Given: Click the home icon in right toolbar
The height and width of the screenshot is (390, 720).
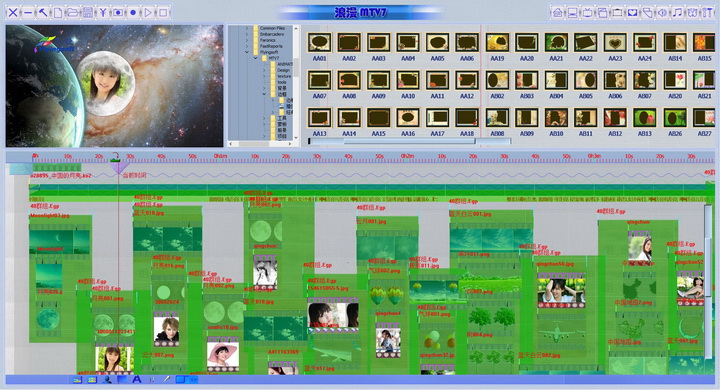Looking at the screenshot, I should [557, 12].
